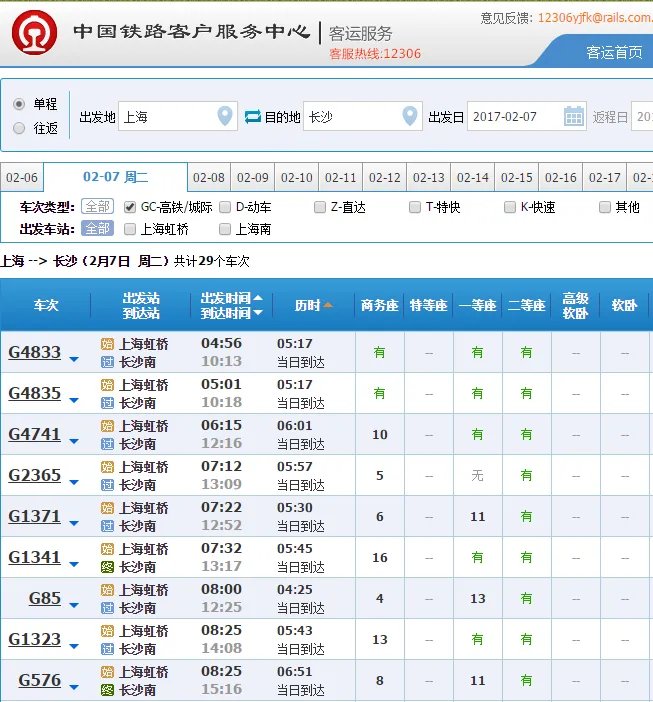Screen dimensions: 653x702
Task: Switch to the 02-08 date tab
Action: (209, 177)
